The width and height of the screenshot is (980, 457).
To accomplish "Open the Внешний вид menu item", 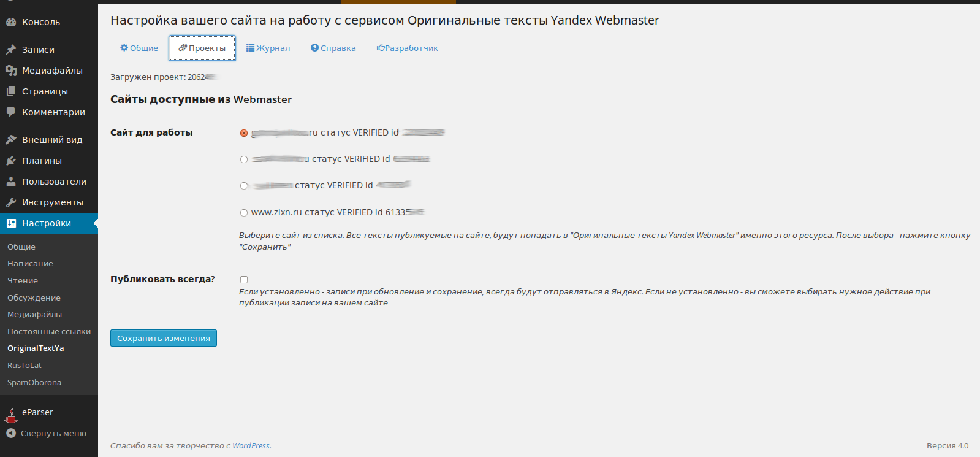I will click(49, 140).
